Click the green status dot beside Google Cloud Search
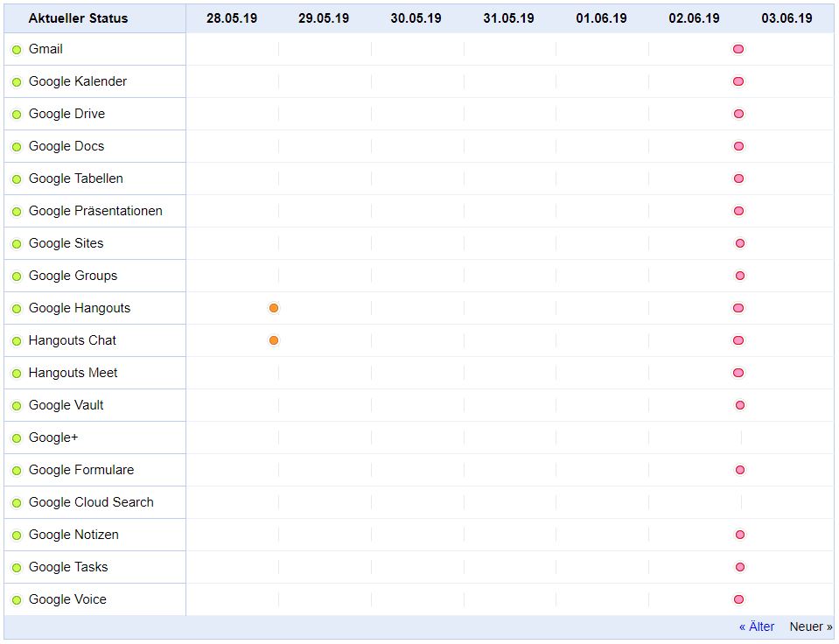Viewport: 839px width, 644px height. 17,502
